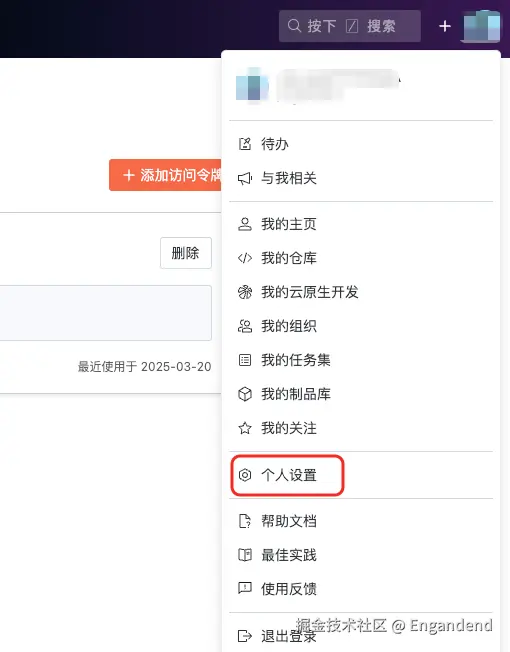
Task: Click the person icon beside 我的主页
Action: click(x=245, y=224)
